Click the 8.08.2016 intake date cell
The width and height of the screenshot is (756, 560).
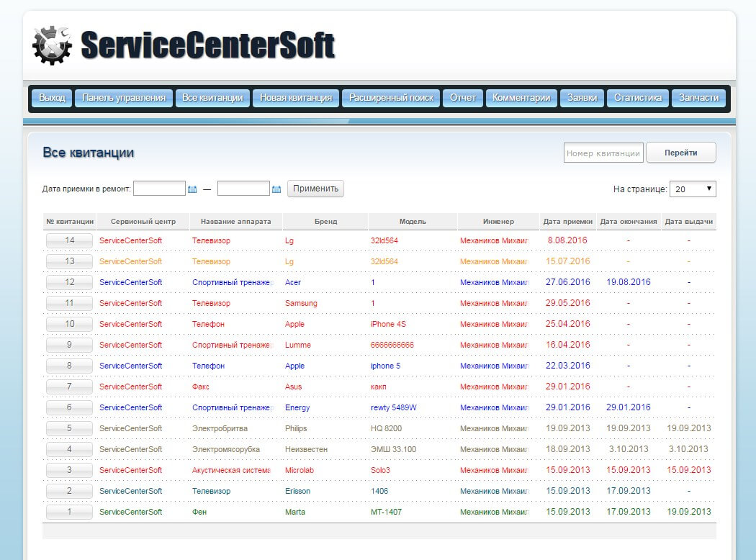pos(567,240)
